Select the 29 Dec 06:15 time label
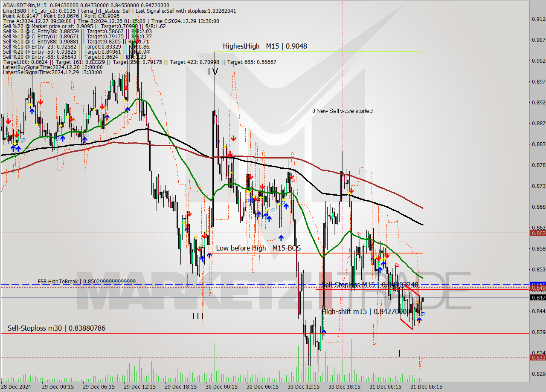546x392 pixels. pyautogui.click(x=99, y=387)
